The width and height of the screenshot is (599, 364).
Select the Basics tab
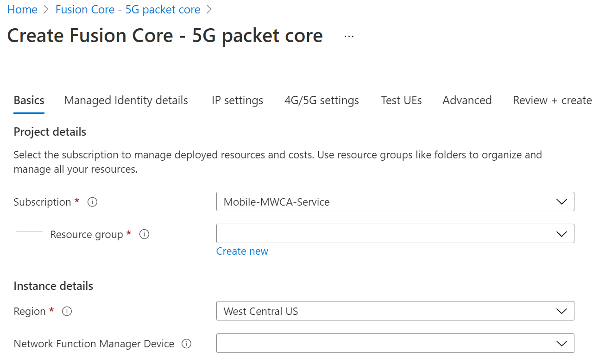point(29,100)
